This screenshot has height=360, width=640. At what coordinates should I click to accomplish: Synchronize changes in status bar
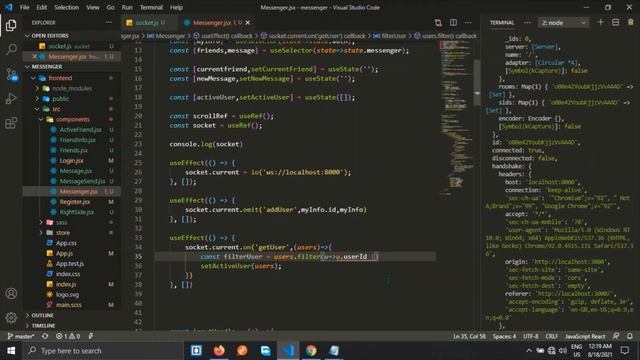pyautogui.click(x=45, y=336)
